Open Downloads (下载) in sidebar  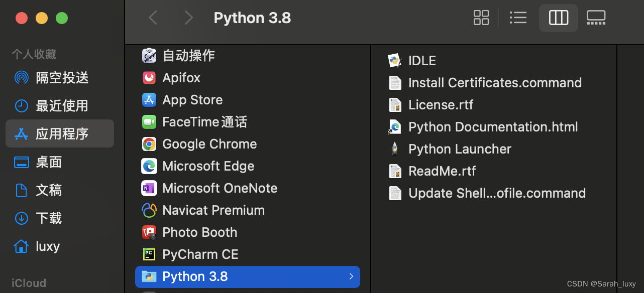60,218
